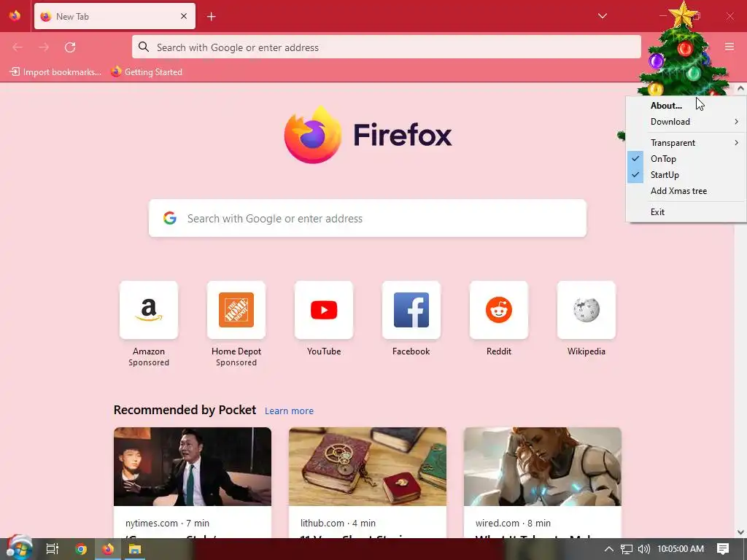List all tabs dropdown arrow
747x560 pixels.
602,16
